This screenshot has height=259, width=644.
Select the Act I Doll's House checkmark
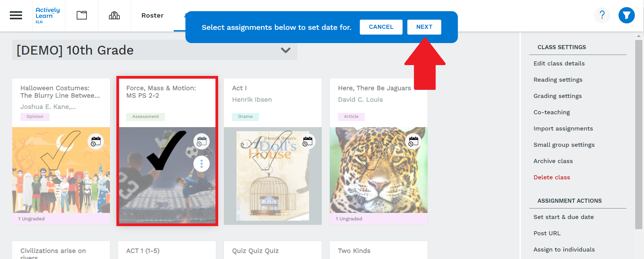point(271,151)
